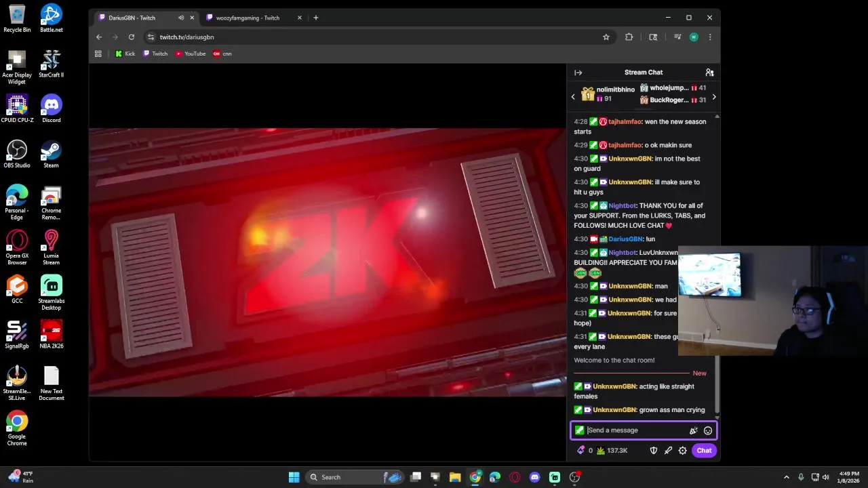Open the weather widget showing 41°F Rain

[22, 477]
